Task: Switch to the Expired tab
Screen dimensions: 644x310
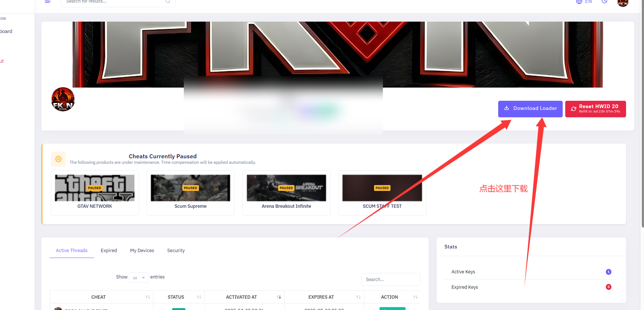Action: (109, 251)
